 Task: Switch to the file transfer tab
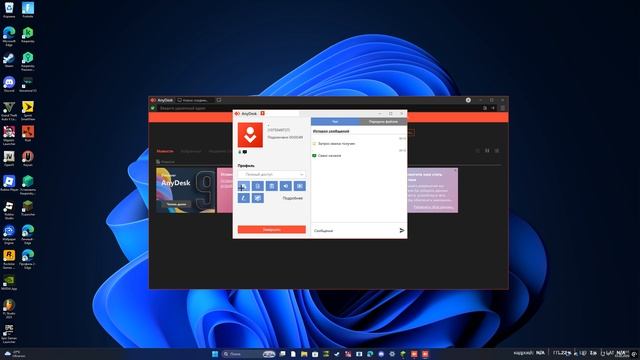click(383, 122)
